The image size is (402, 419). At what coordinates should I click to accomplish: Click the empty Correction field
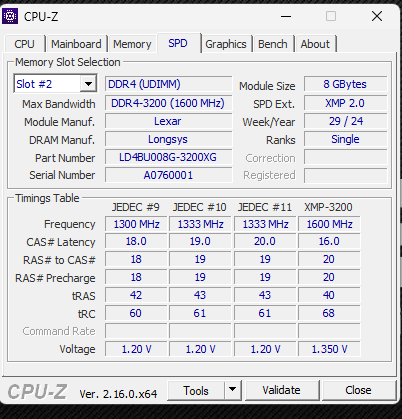[x=345, y=157]
